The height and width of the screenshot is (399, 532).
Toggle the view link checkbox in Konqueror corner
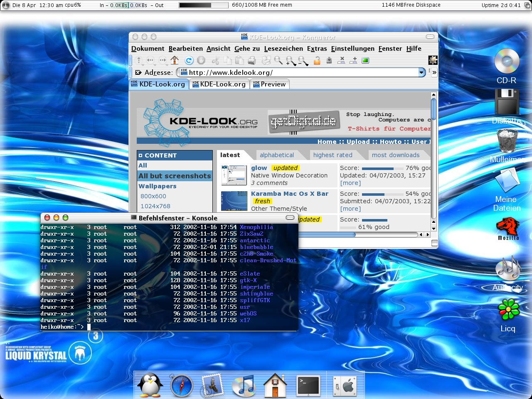[x=434, y=243]
